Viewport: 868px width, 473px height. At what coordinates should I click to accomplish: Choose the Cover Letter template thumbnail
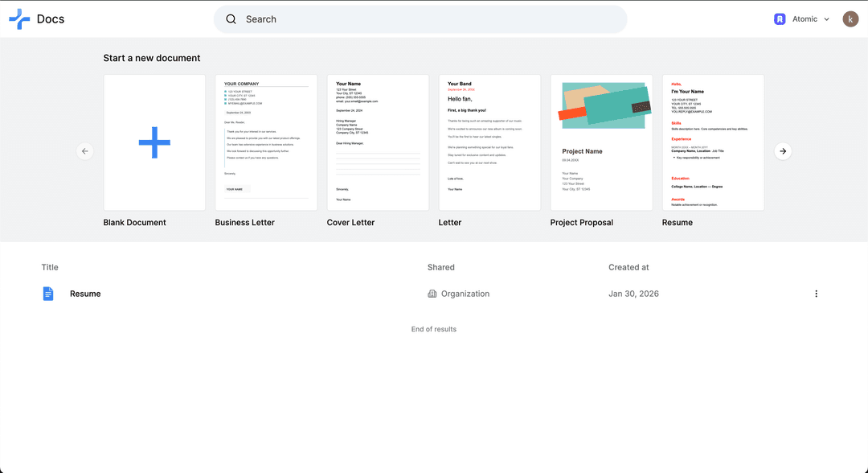click(378, 142)
